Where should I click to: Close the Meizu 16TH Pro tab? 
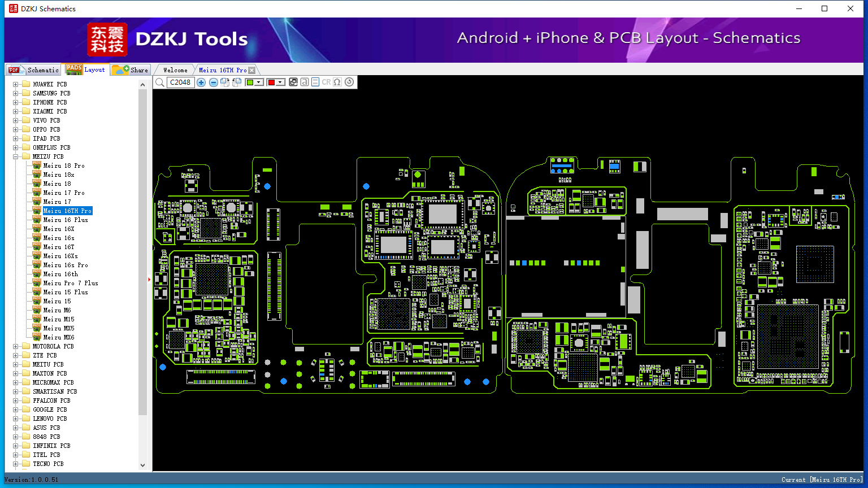point(252,70)
